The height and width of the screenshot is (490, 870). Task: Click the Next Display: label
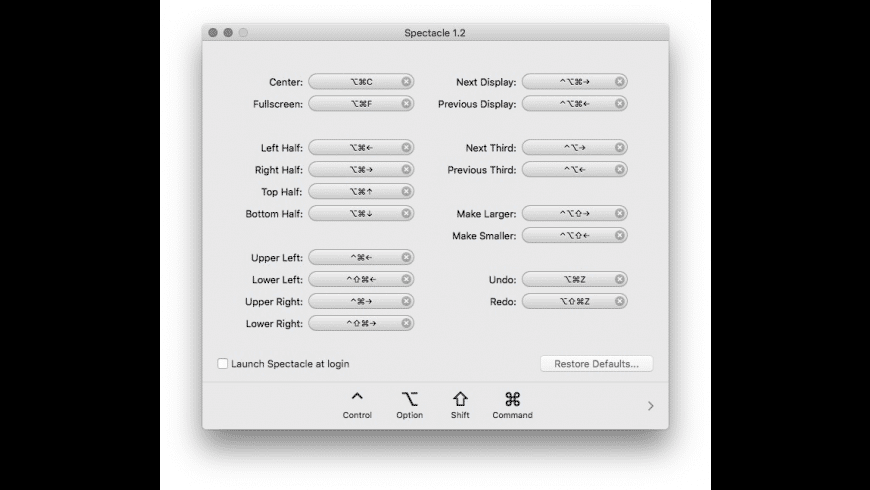pyautogui.click(x=486, y=82)
